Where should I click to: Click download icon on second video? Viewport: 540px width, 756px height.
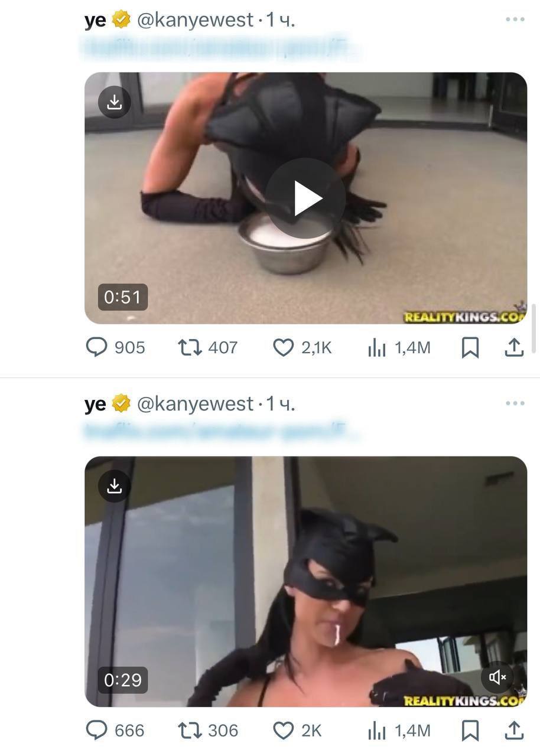tap(114, 486)
